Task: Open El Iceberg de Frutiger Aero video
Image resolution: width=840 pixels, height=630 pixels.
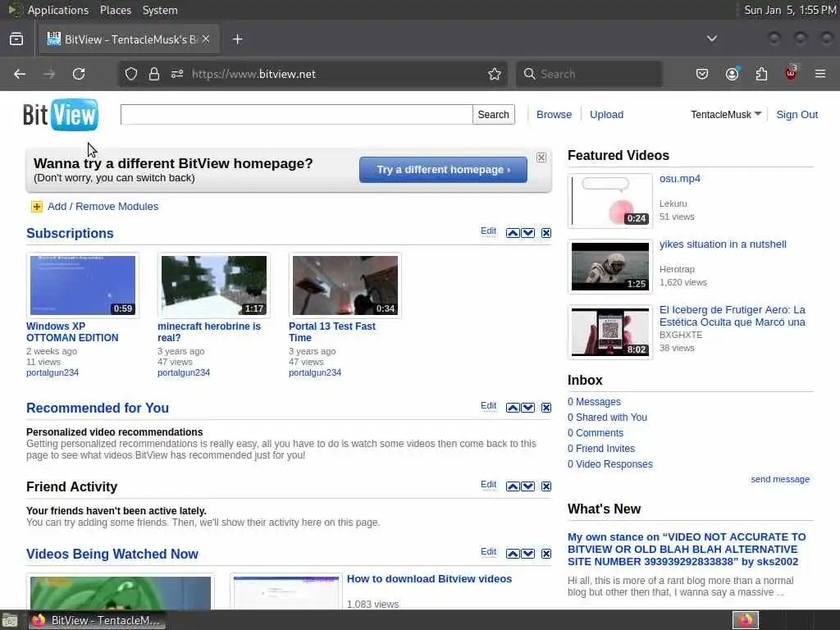Action: pos(733,316)
